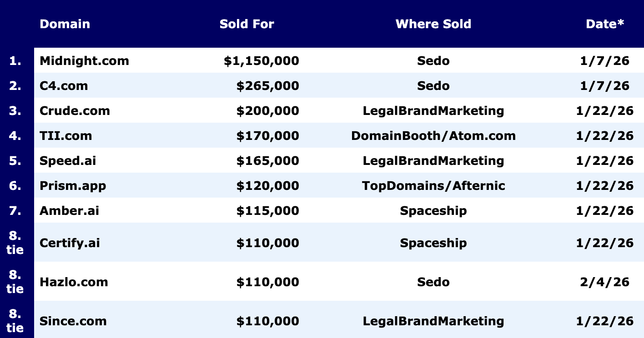Click the Where Sold column header
The width and height of the screenshot is (644, 338).
433,24
